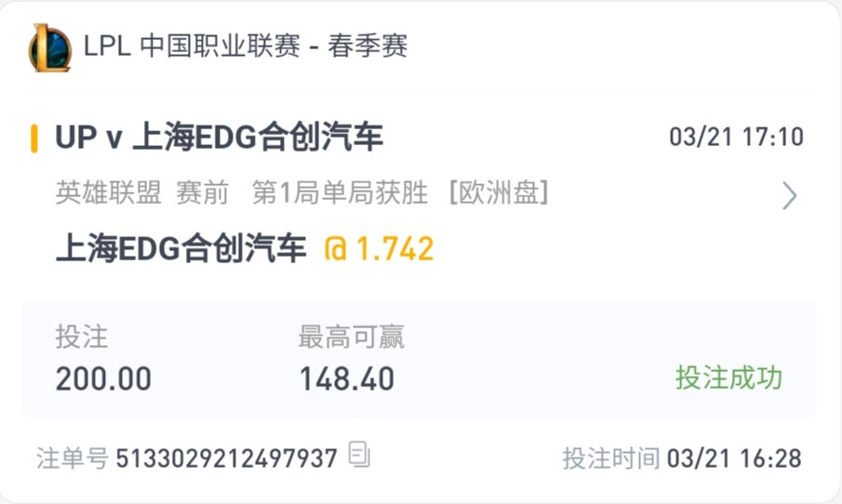Viewport: 842px width, 504px height.
Task: Click the market text 第1局单局获胜
Action: [x=340, y=192]
